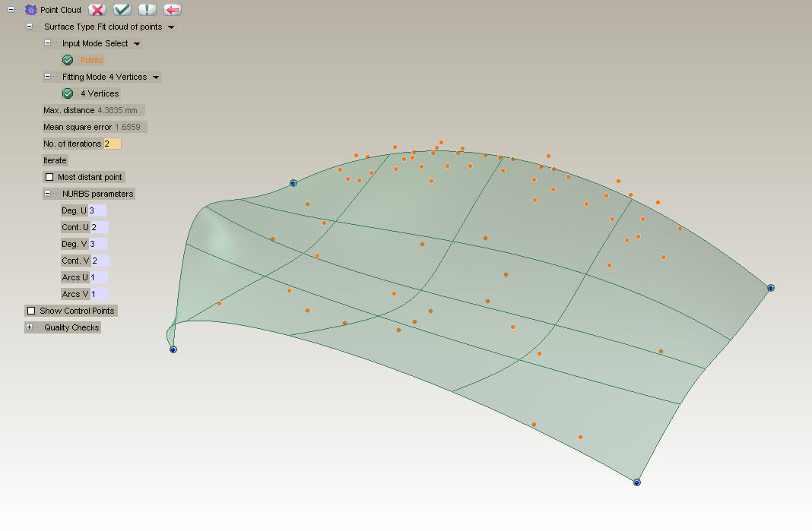Open the Input Mode dropdown
This screenshot has width=812, height=531.
click(x=137, y=44)
